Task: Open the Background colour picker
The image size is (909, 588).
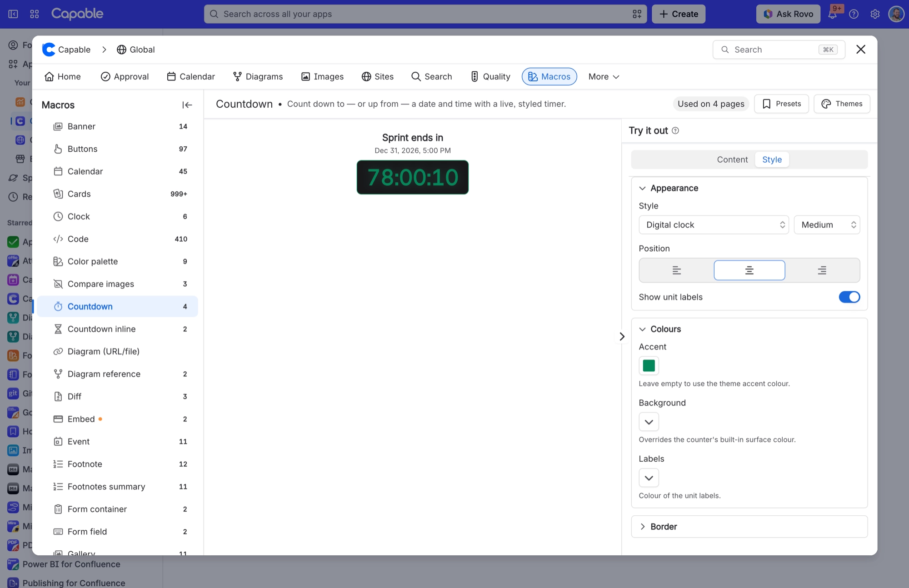Action: pyautogui.click(x=649, y=422)
